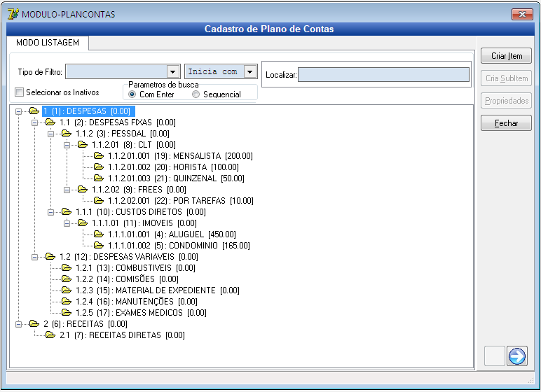The width and height of the screenshot is (541, 392).
Task: Collapse the 1.1 DESPESAS FIXAS node
Action: tap(34, 122)
